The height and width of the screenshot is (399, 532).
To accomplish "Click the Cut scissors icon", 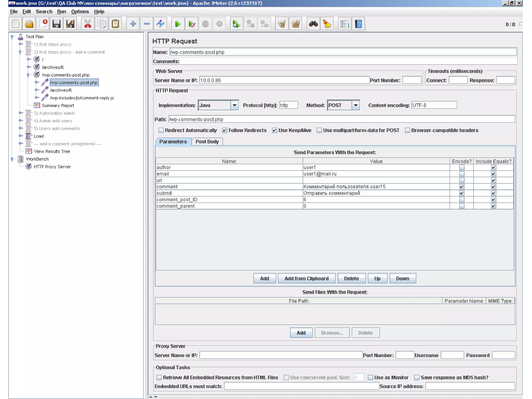I will tap(88, 24).
